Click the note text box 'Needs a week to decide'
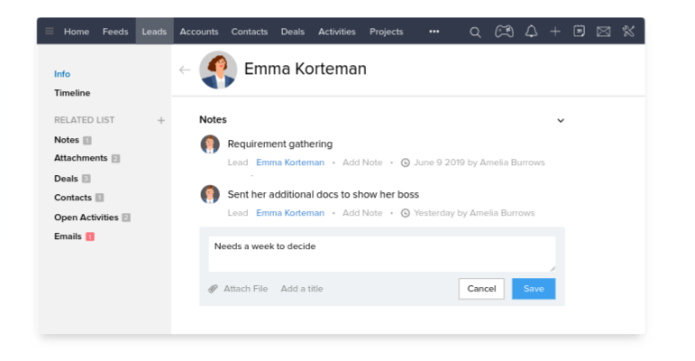 coord(382,254)
